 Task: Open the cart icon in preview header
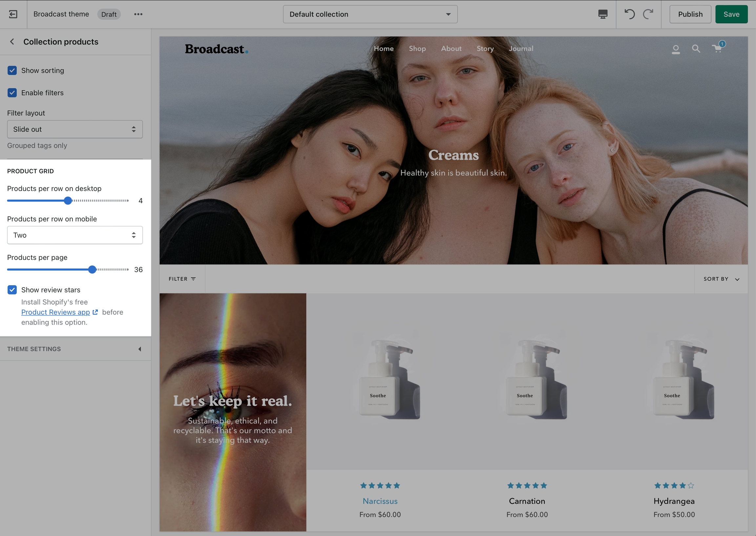pos(717,49)
